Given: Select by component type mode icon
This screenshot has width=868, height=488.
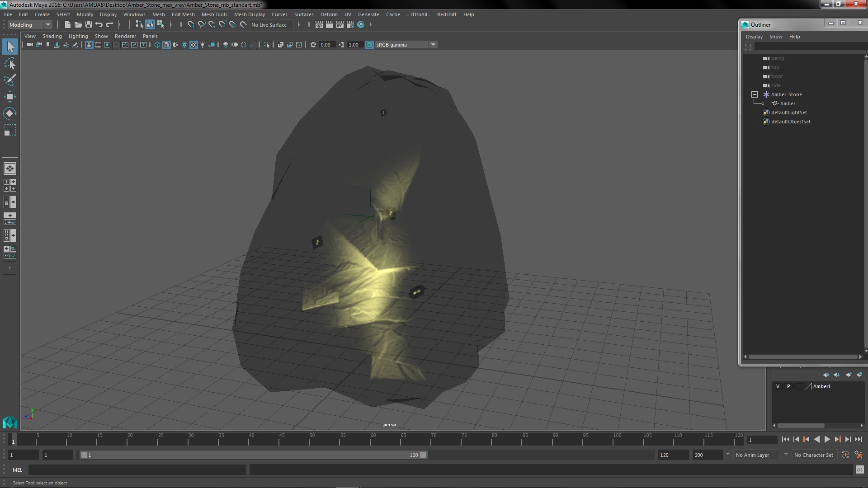Looking at the screenshot, I should click(x=160, y=24).
